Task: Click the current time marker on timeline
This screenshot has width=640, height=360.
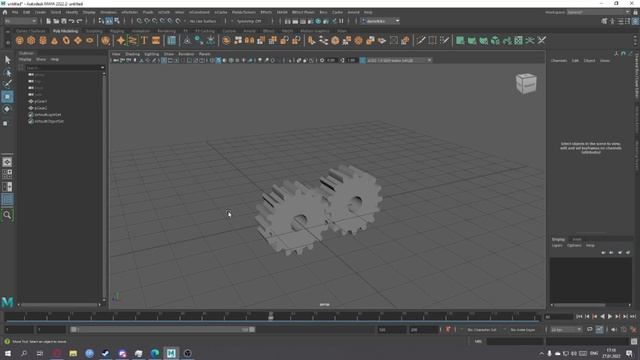Action: (x=271, y=316)
